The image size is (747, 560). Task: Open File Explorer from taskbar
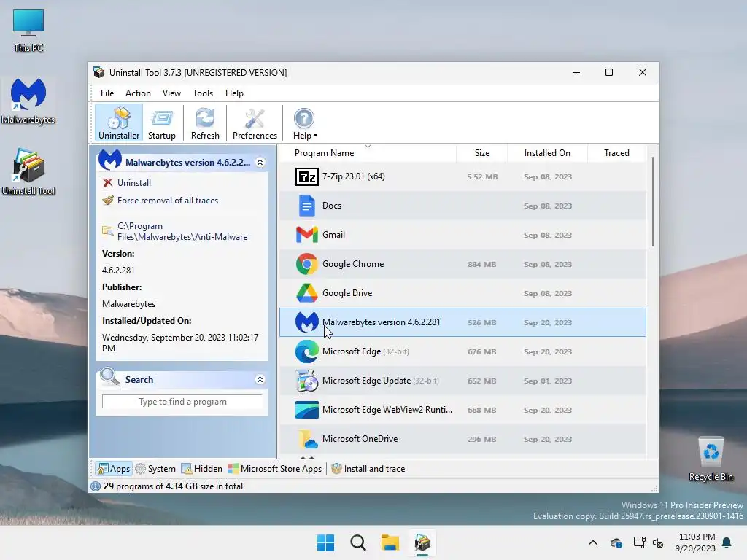(390, 542)
